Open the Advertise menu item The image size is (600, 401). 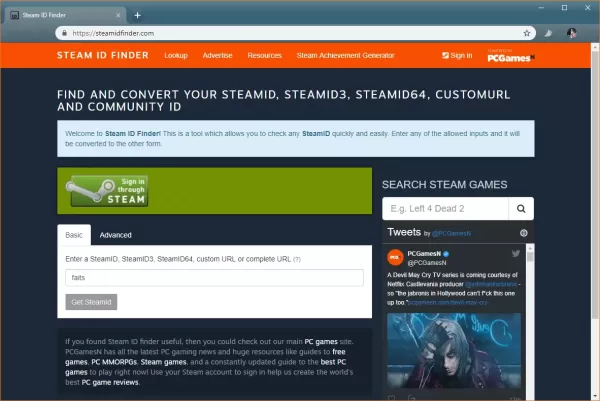(x=217, y=55)
